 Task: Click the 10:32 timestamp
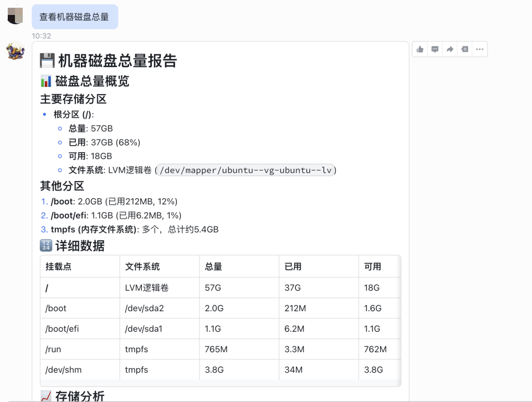[x=42, y=36]
